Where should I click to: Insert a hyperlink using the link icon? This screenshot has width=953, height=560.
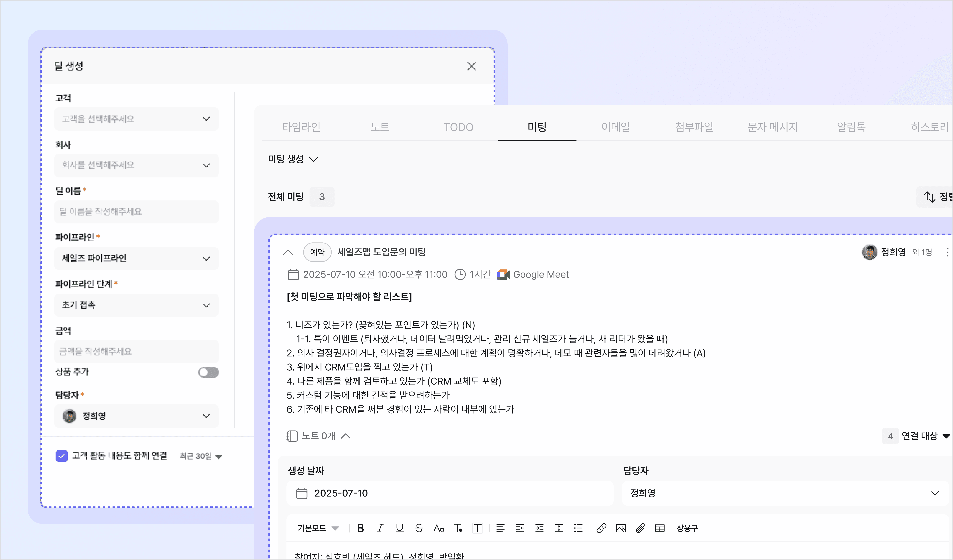click(x=601, y=528)
